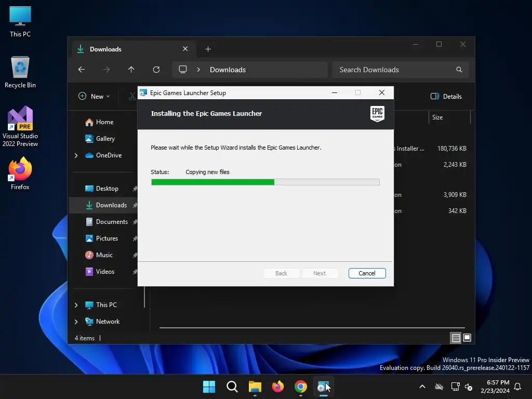Open Gallery in Explorer sidebar
This screenshot has width=532, height=399.
coord(105,139)
